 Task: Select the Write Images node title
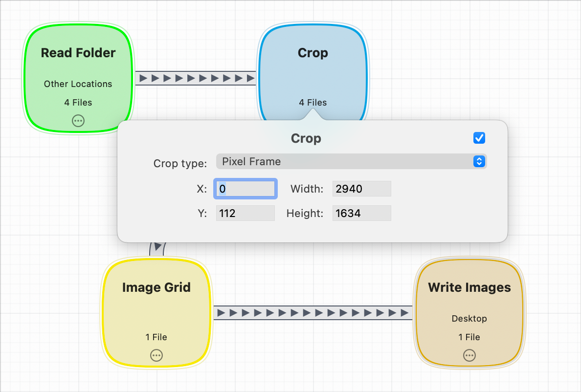tap(469, 287)
